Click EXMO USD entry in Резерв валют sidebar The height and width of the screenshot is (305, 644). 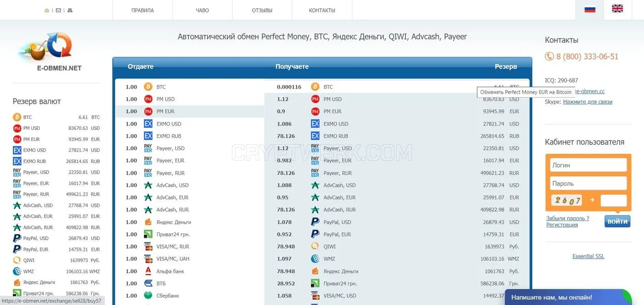coord(56,150)
